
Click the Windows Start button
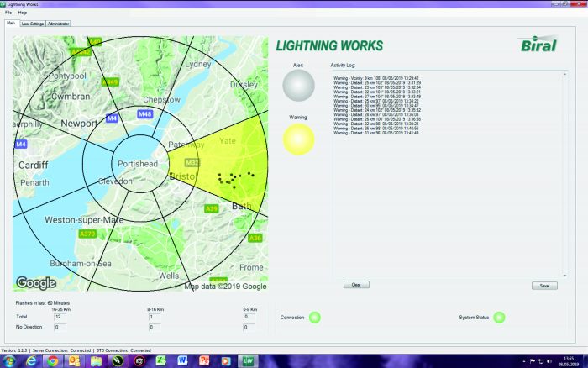9,360
